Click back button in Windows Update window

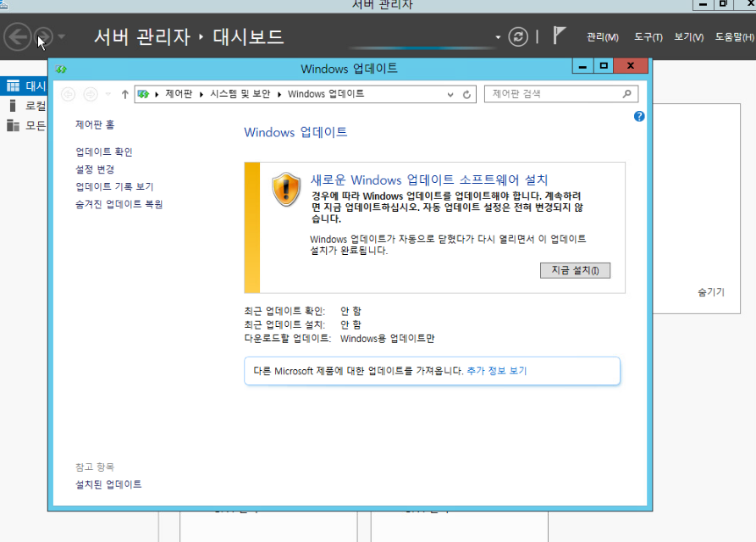click(x=69, y=94)
